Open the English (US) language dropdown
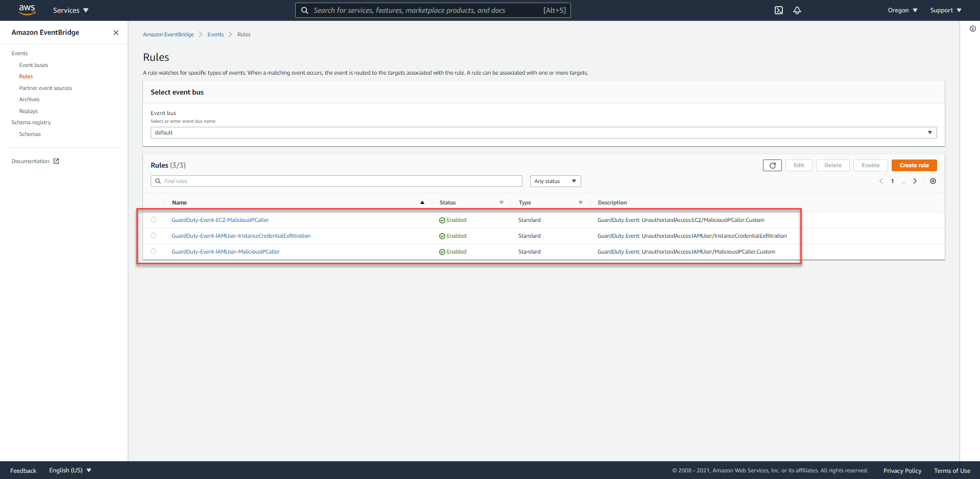This screenshot has height=479, width=980. [70, 470]
